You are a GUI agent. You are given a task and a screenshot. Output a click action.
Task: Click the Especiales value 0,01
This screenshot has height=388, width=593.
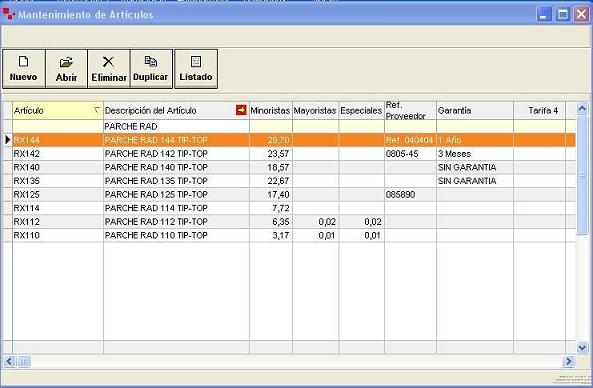click(373, 235)
